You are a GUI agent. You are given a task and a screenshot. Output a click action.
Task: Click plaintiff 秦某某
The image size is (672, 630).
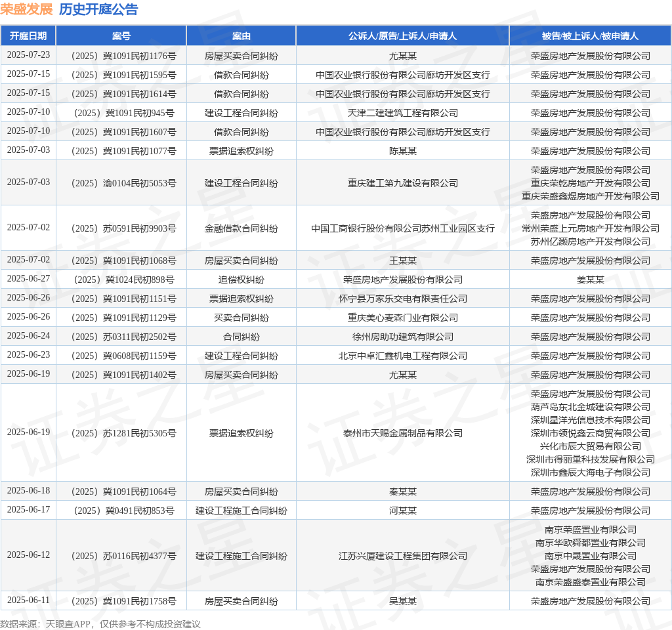[402, 492]
